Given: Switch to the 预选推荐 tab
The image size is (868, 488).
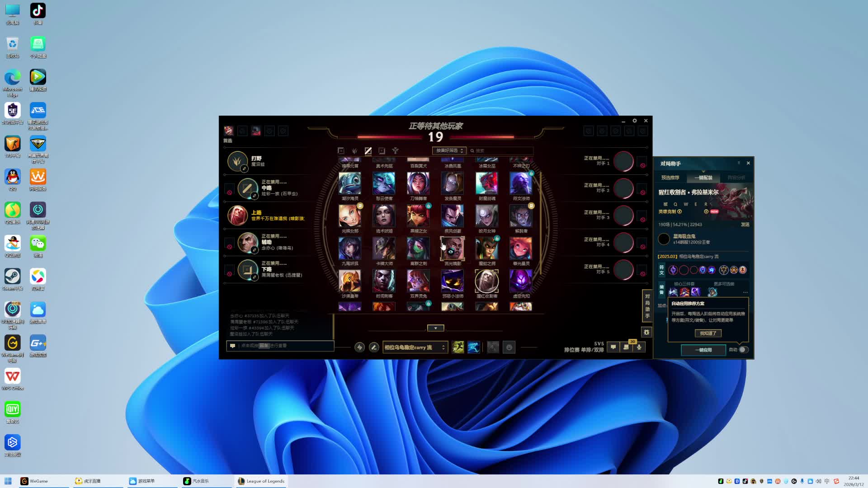Looking at the screenshot, I should coord(670,178).
